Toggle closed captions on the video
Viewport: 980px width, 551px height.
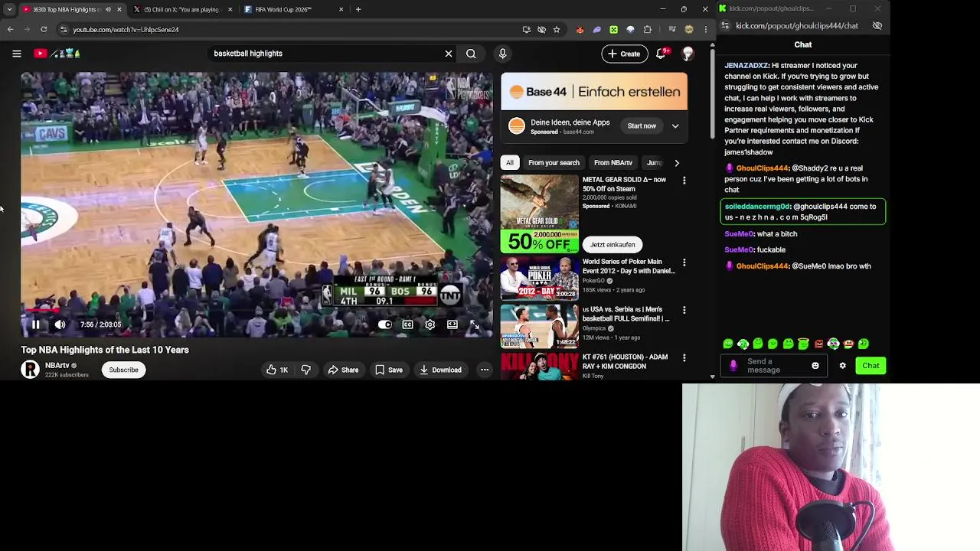point(407,324)
